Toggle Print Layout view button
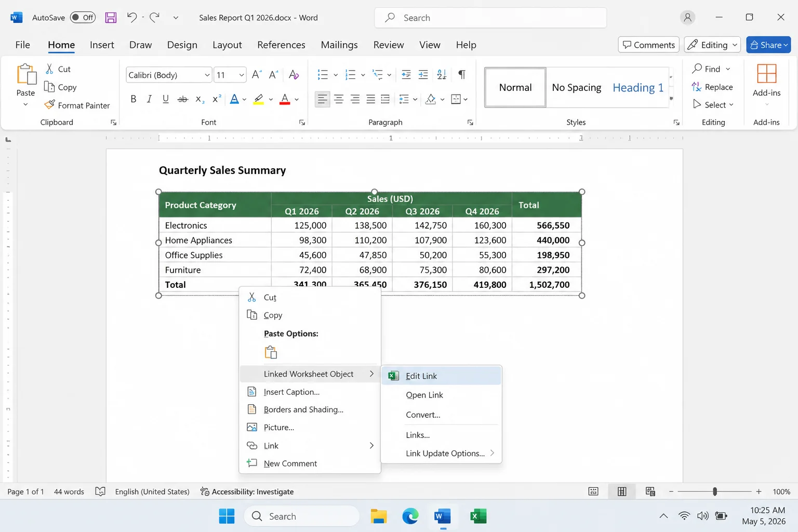798x532 pixels. 622,491
